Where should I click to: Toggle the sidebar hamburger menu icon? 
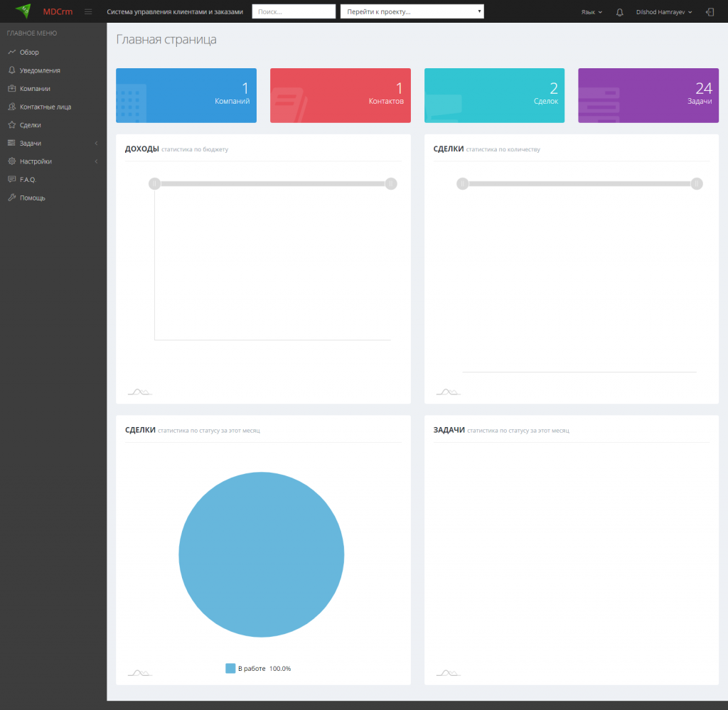[88, 12]
